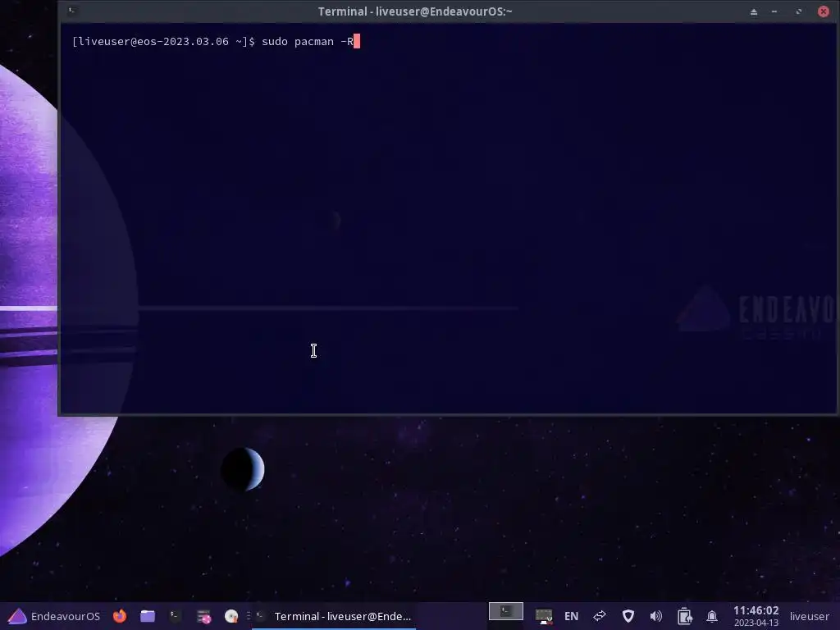Open notifications bell icon
Screen dimensions: 840x630
712,616
